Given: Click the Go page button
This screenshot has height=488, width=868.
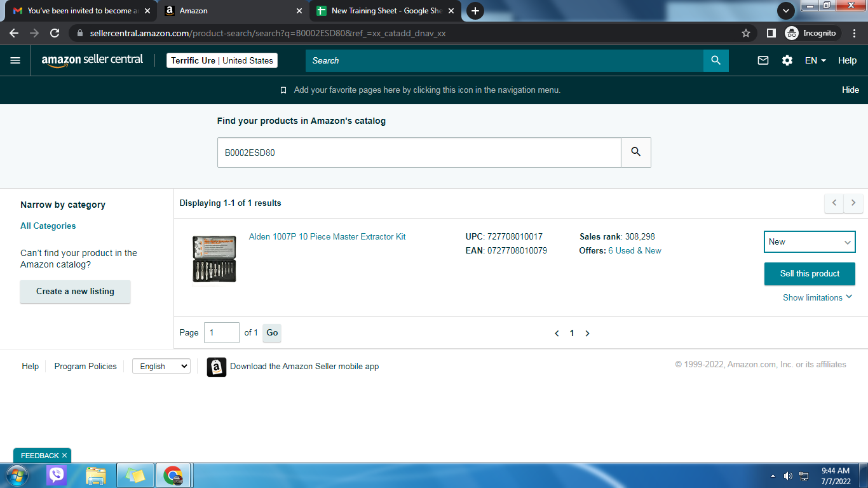Looking at the screenshot, I should (272, 333).
